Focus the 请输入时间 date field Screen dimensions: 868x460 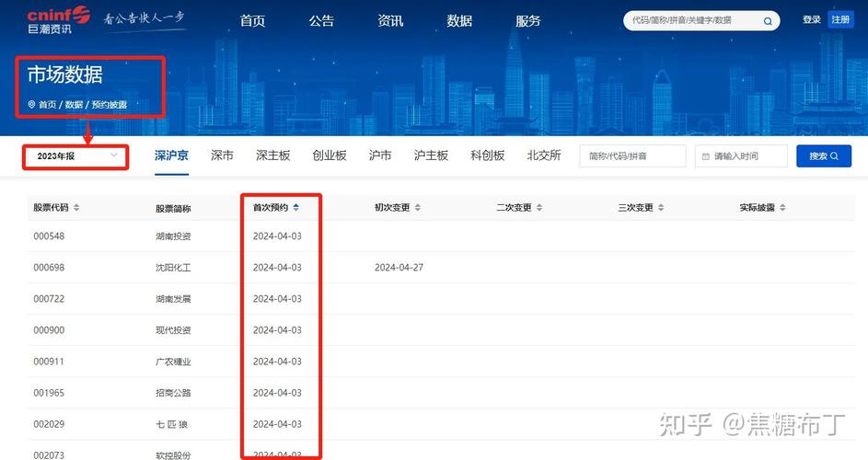tap(741, 156)
